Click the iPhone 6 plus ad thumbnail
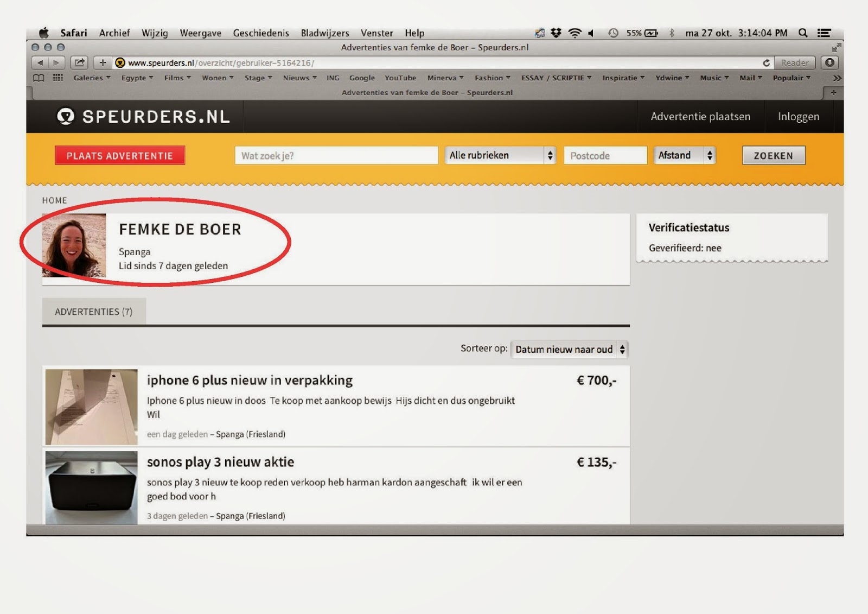 pos(91,407)
